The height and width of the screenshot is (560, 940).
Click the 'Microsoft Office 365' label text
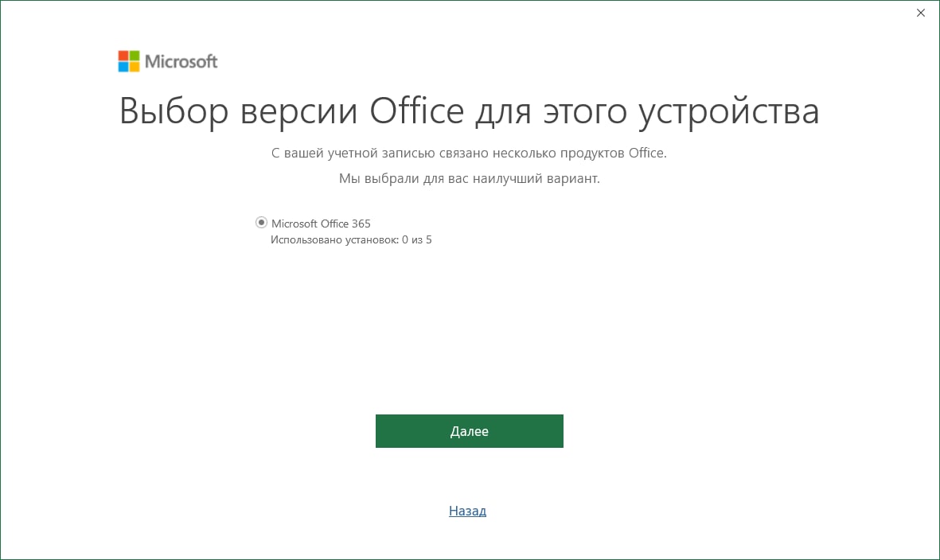[x=321, y=224]
